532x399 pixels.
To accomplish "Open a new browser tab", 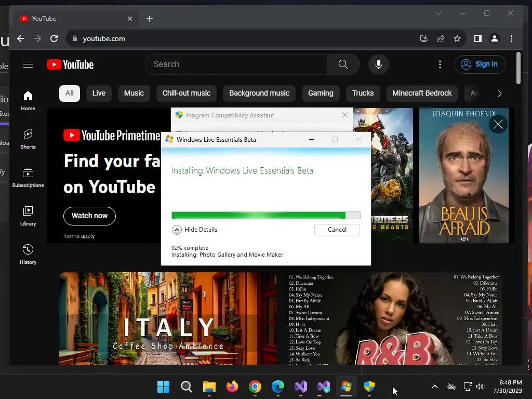I will point(150,19).
